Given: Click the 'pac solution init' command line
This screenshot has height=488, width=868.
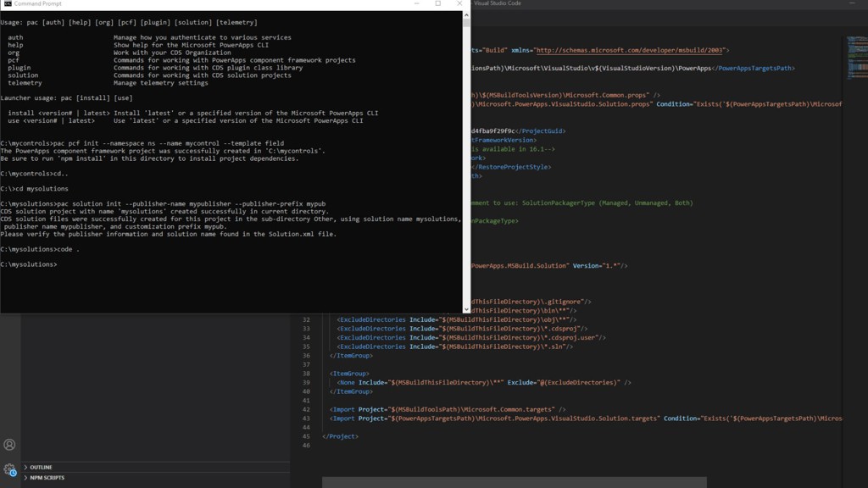Looking at the screenshot, I should click(163, 203).
